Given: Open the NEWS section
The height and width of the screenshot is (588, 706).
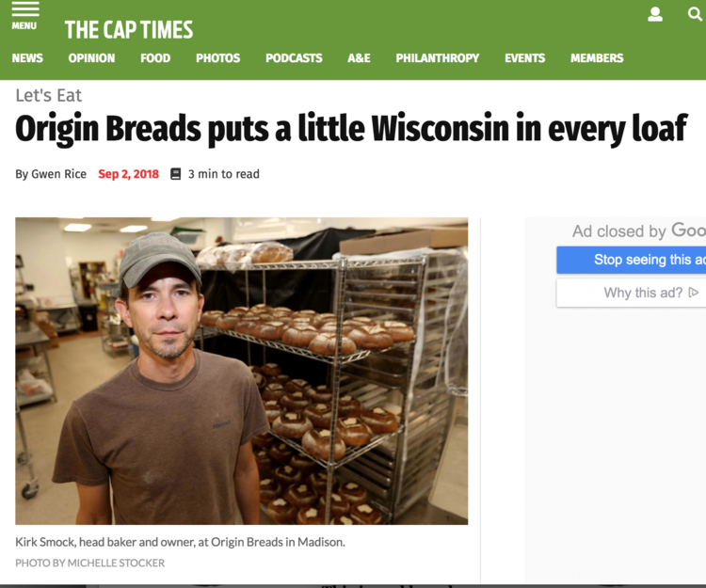Looking at the screenshot, I should (x=27, y=58).
